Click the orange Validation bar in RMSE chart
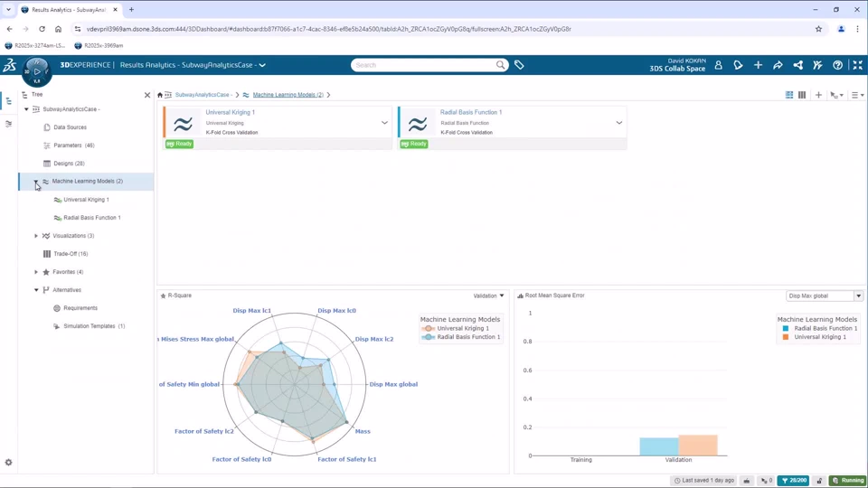 coord(697,446)
